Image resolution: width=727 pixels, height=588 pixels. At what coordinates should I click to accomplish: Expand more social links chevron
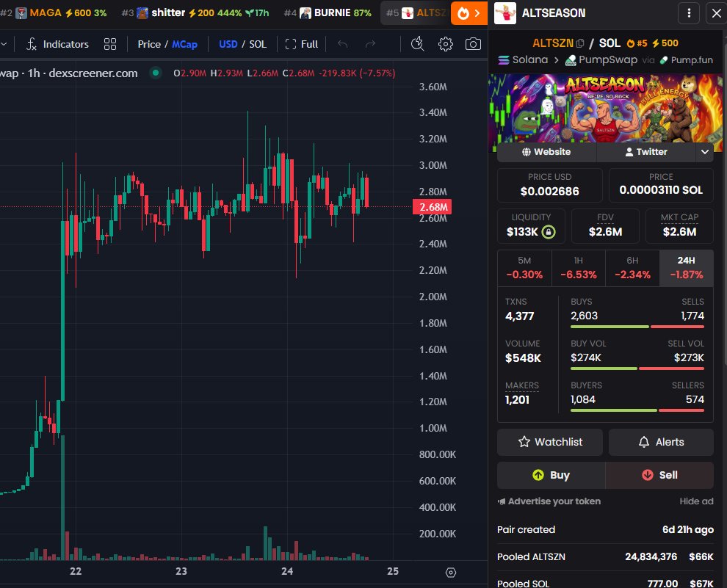tap(705, 152)
